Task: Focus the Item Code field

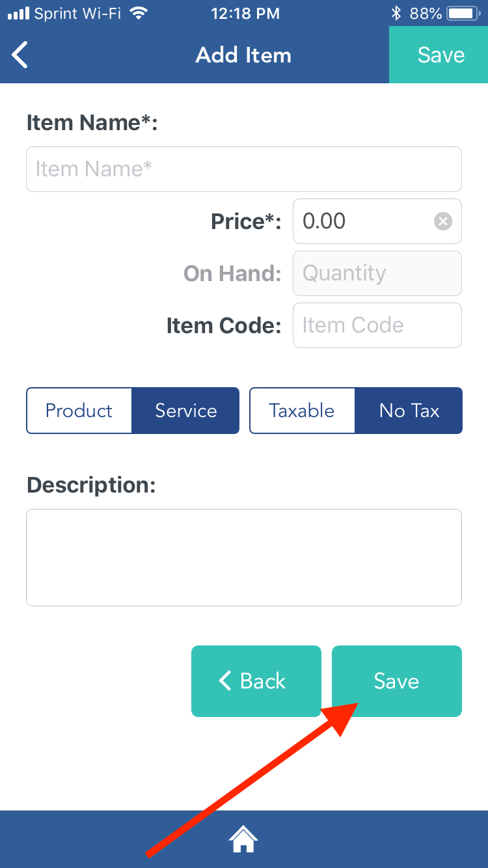Action: click(377, 325)
